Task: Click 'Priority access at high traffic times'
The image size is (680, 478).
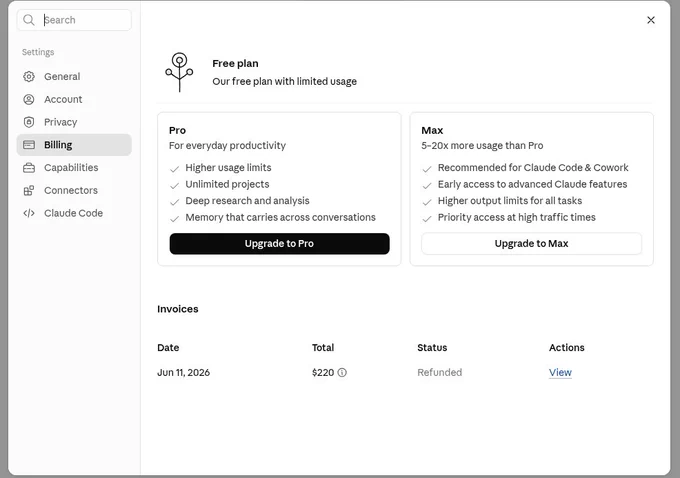Action: point(517,217)
